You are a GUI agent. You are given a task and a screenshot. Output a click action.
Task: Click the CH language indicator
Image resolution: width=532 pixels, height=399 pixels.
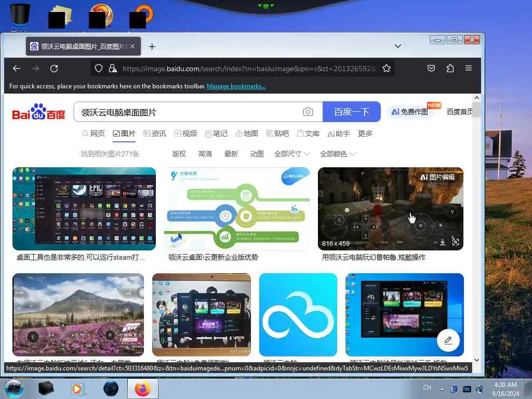427,388
